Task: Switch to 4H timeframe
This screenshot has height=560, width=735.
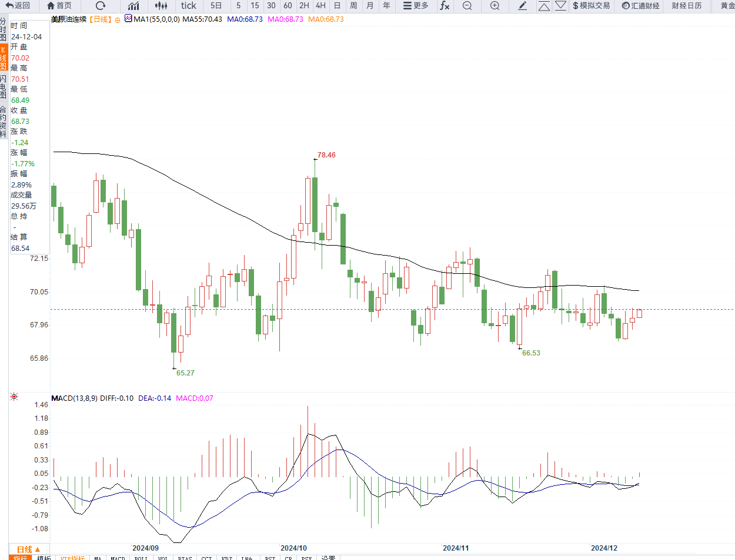Action: coord(320,6)
